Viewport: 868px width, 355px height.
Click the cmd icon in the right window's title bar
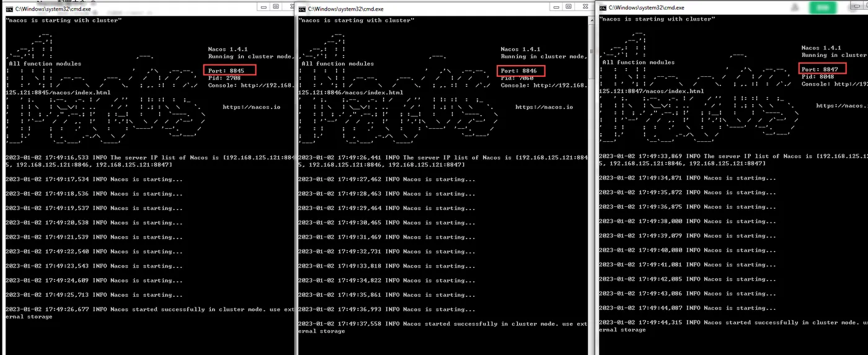click(x=601, y=7)
